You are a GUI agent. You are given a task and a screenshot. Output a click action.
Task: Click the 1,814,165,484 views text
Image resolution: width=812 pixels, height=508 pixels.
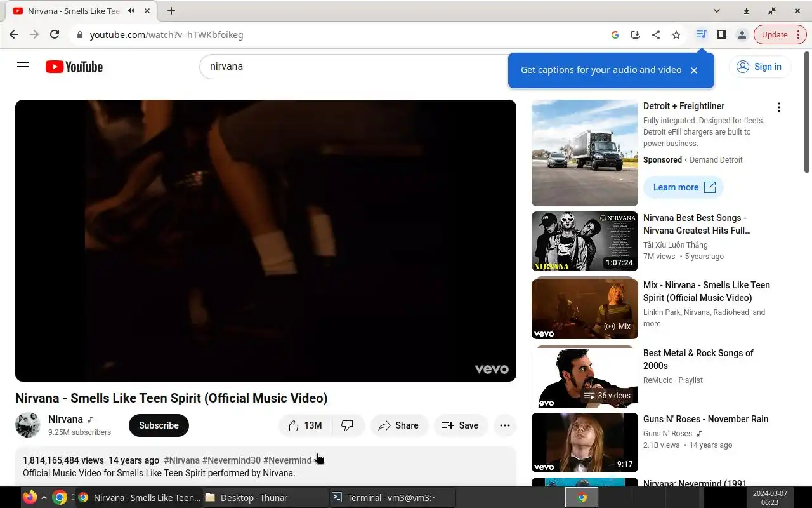pyautogui.click(x=63, y=460)
